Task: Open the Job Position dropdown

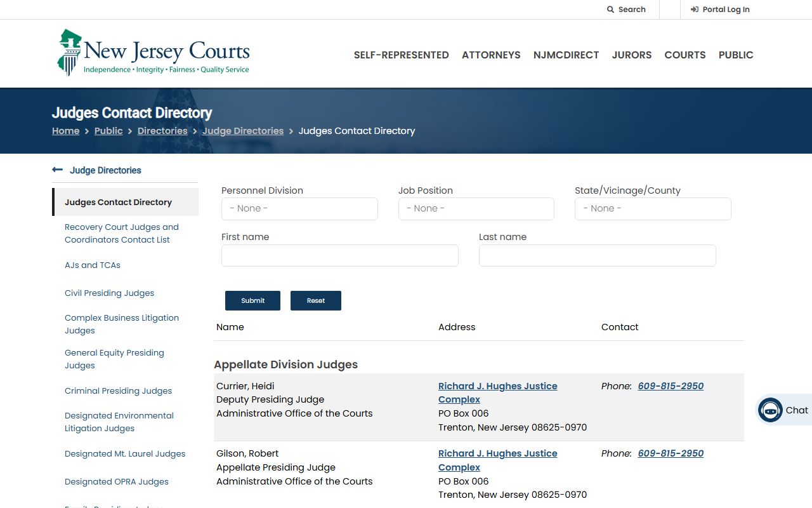Action: [476, 209]
